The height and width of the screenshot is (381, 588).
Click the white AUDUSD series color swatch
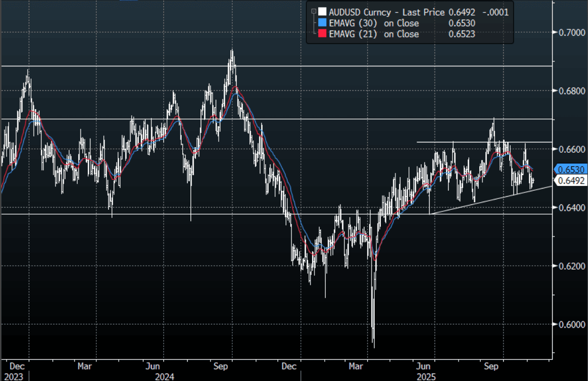tap(322, 12)
